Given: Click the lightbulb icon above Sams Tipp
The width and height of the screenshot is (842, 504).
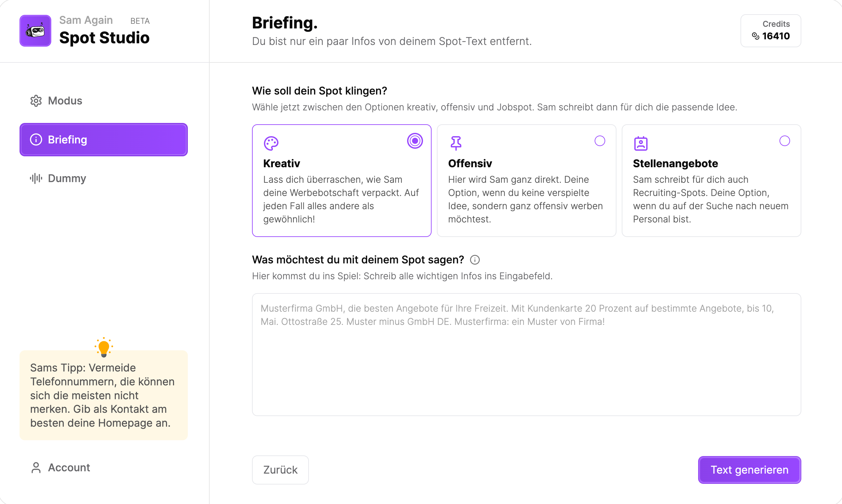Looking at the screenshot, I should point(104,347).
